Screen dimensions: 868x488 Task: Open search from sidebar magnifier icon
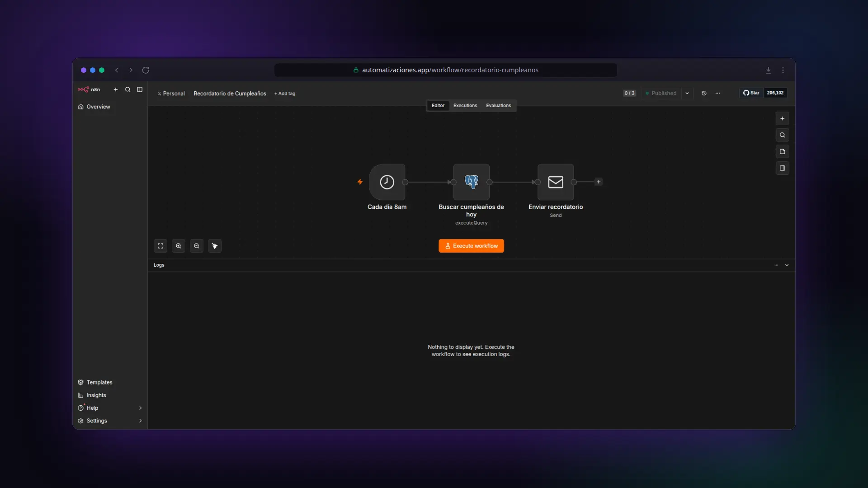tap(128, 89)
